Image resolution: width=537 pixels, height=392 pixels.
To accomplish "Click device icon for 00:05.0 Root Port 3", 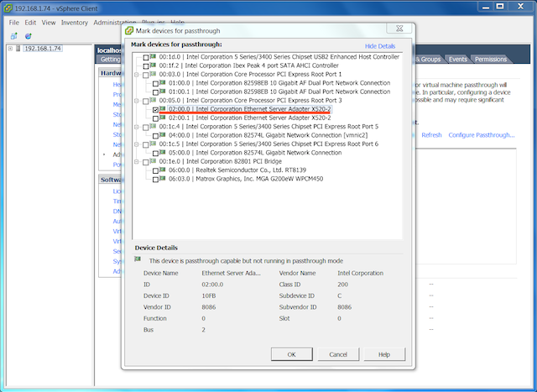I will 153,100.
